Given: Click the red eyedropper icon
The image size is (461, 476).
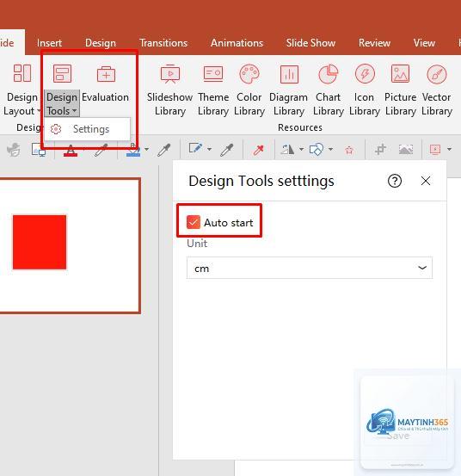Looking at the screenshot, I should [x=258, y=150].
